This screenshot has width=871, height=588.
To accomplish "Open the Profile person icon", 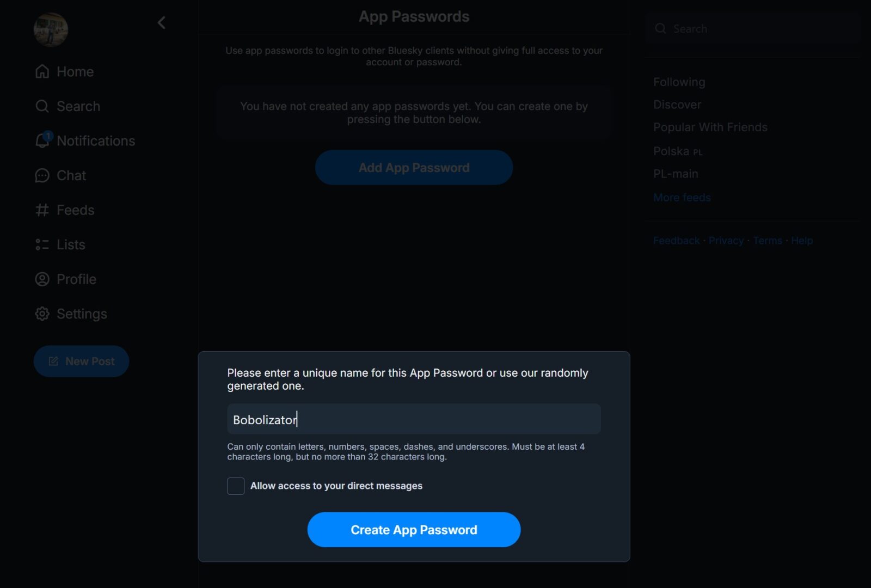I will click(42, 279).
